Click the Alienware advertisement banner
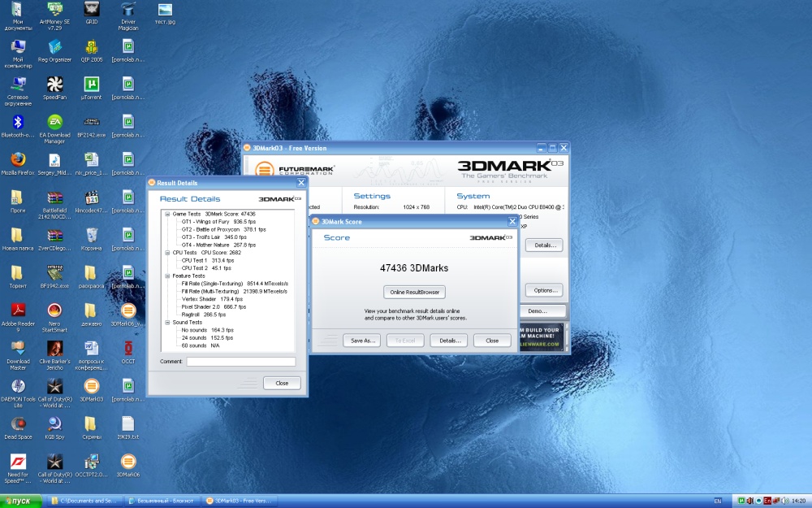The width and height of the screenshot is (812, 508). coord(541,336)
